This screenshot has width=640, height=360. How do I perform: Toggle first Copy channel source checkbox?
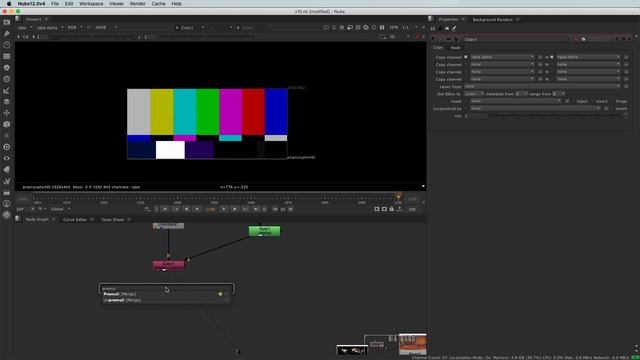(x=466, y=57)
